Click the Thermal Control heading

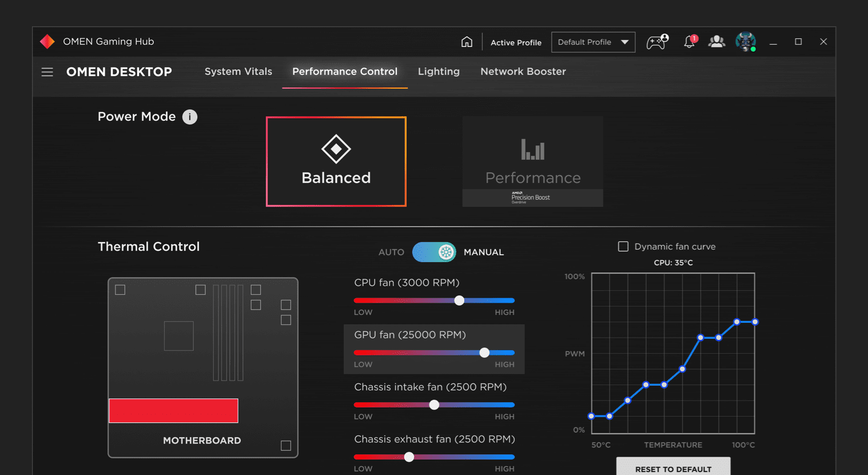pyautogui.click(x=149, y=247)
